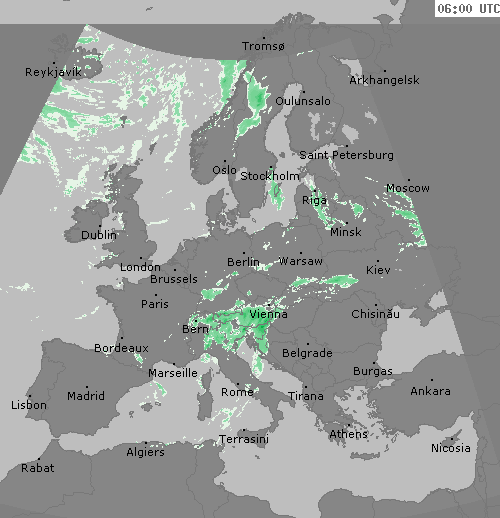
Task: Select the Dublin city label
Action: 99,235
